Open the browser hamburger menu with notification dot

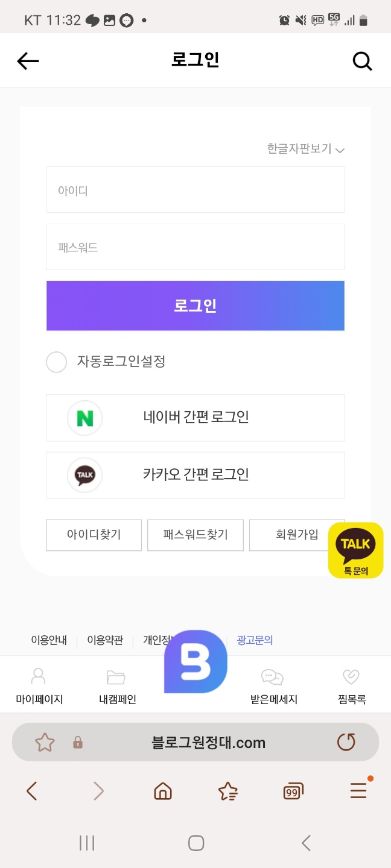click(358, 790)
